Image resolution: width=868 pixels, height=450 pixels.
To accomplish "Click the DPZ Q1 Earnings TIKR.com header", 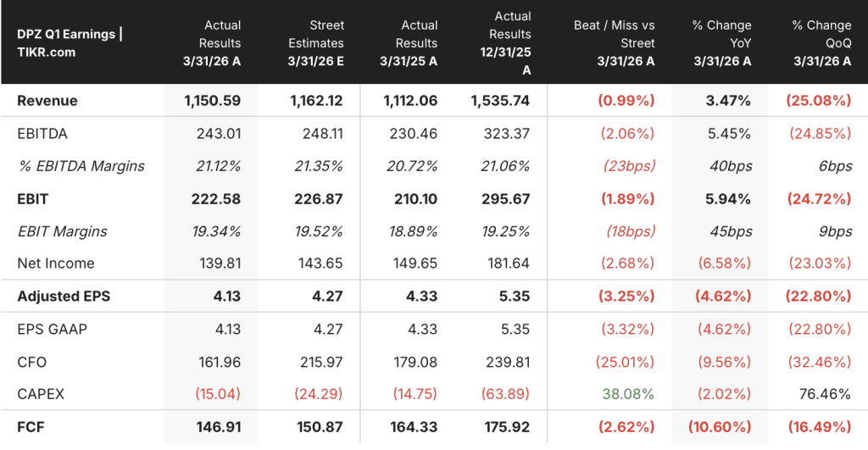I will tap(70, 43).
